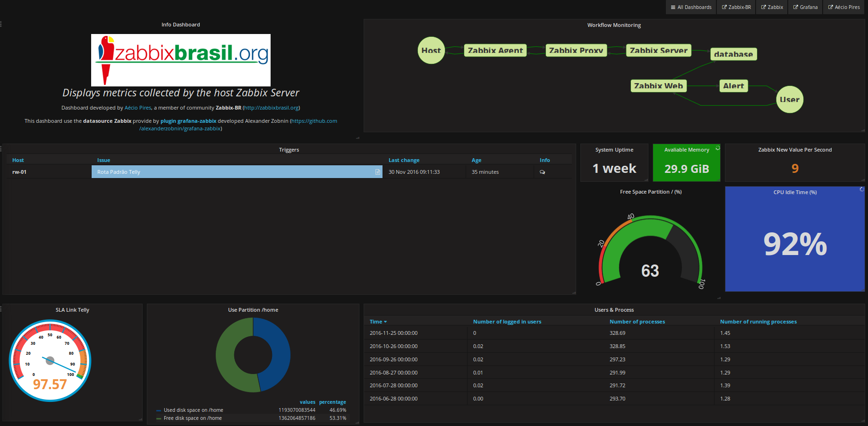Viewport: 868px width, 426px height.
Task: Click the Age column header in Triggers
Action: click(x=477, y=160)
